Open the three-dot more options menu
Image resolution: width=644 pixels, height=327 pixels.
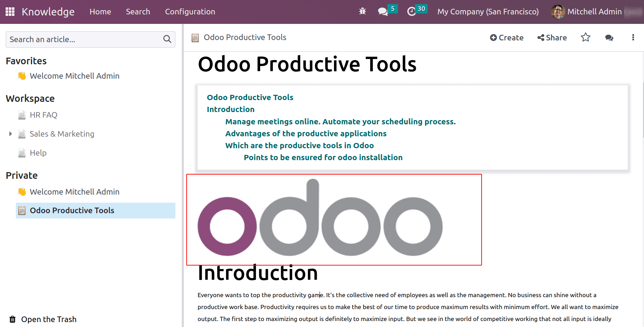click(x=633, y=37)
